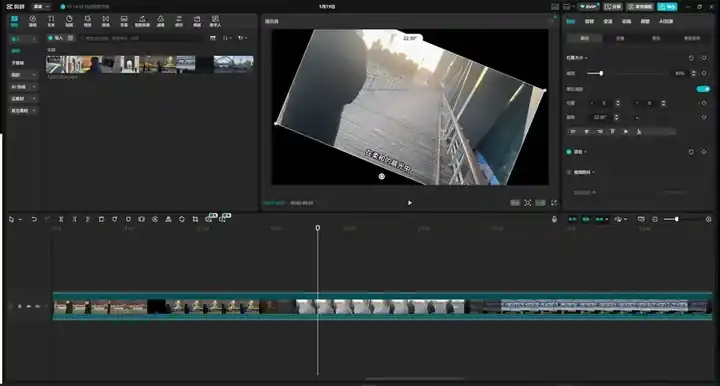This screenshot has width=720, height=386.
Task: Open the filter dropdown in media panel
Action: click(x=242, y=38)
